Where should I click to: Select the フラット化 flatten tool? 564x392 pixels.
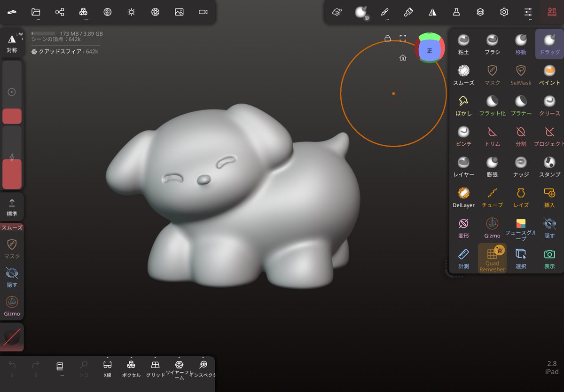492,105
